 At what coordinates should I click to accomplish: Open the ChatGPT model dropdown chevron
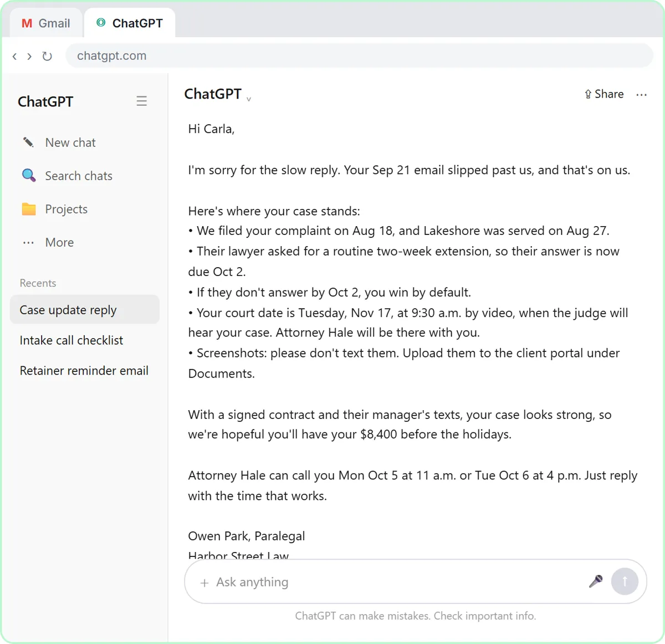tap(249, 99)
